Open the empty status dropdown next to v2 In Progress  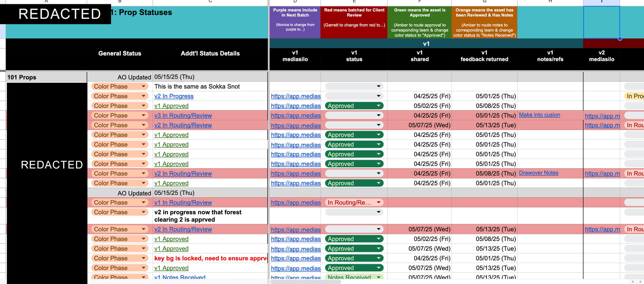[354, 96]
